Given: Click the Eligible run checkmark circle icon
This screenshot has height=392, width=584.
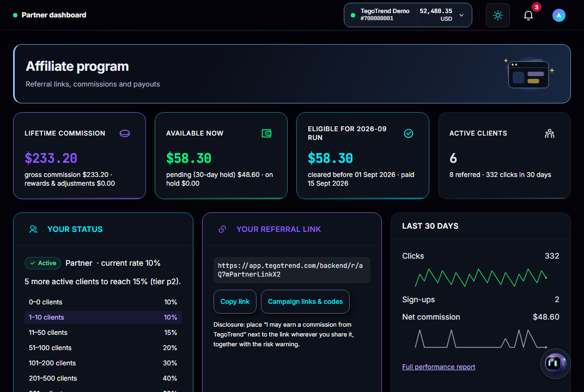Looking at the screenshot, I should (x=409, y=133).
